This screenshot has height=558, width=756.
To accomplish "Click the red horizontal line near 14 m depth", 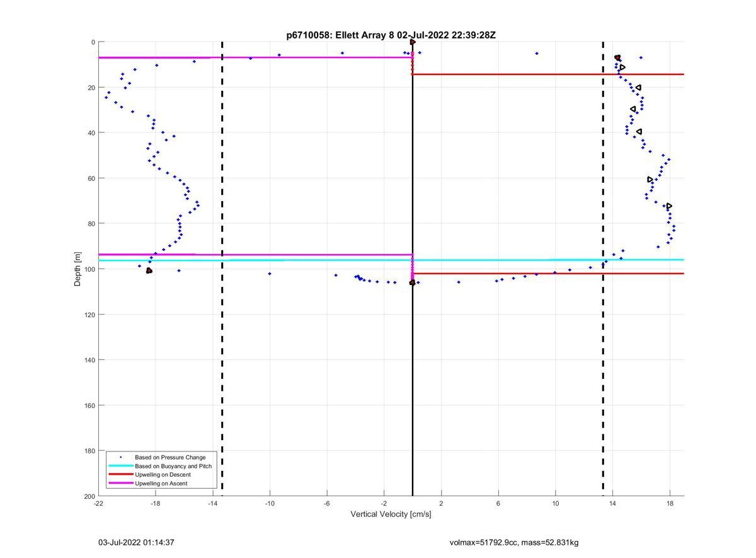I will pos(548,74).
